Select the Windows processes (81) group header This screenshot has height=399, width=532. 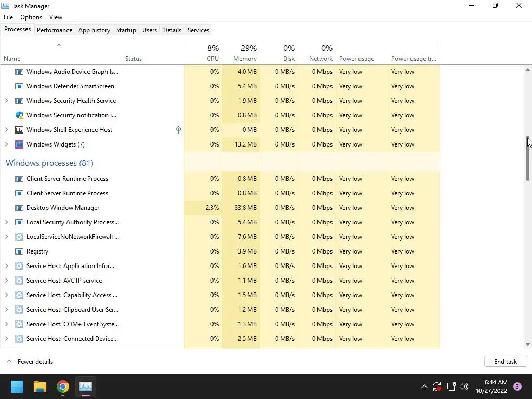tap(49, 163)
